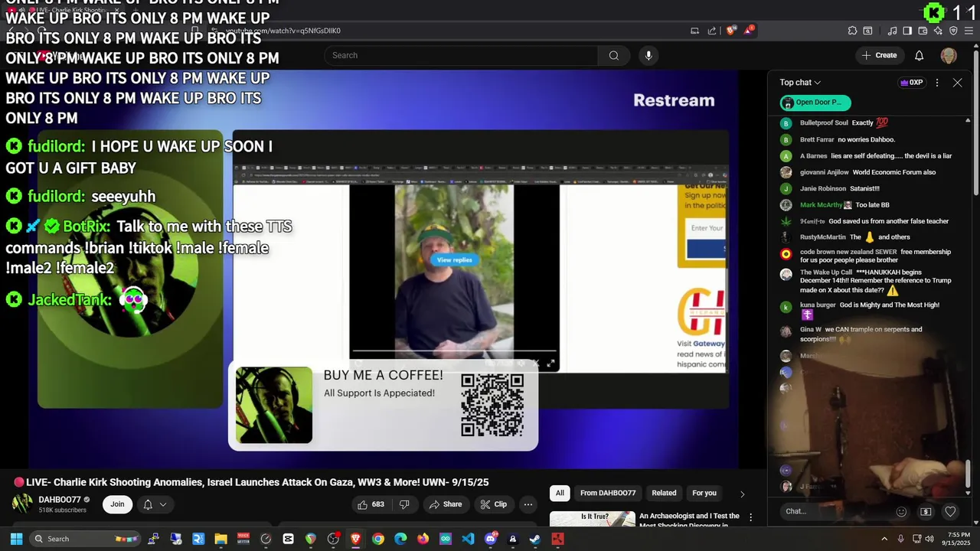This screenshot has height=551, width=980.
Task: Click View replies inside the video
Action: 454,260
